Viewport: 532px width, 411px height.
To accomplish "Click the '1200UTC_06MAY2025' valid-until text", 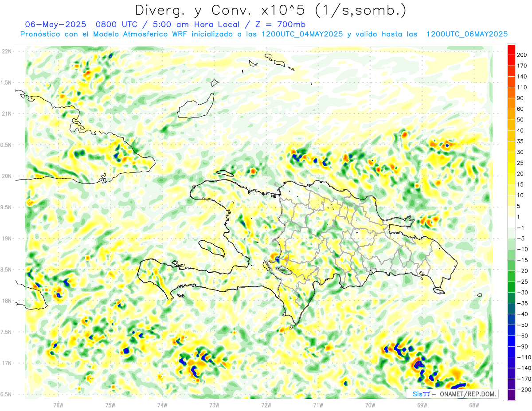I will pos(467,34).
